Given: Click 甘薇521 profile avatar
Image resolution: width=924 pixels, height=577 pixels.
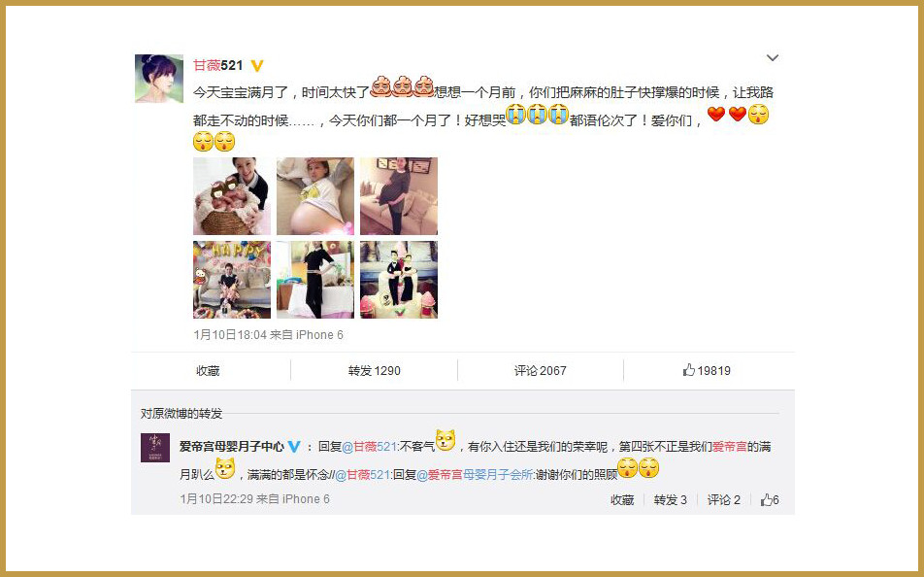Looking at the screenshot, I should pyautogui.click(x=159, y=79).
